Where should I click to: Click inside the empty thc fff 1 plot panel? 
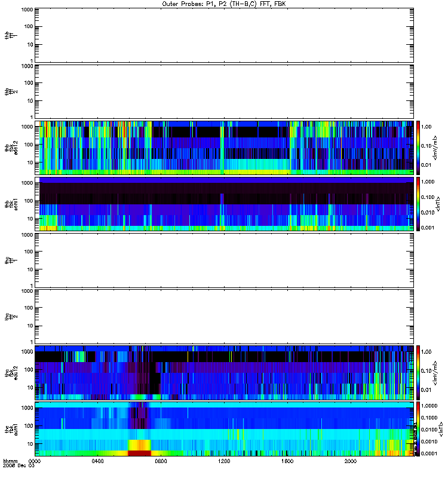coord(224,261)
